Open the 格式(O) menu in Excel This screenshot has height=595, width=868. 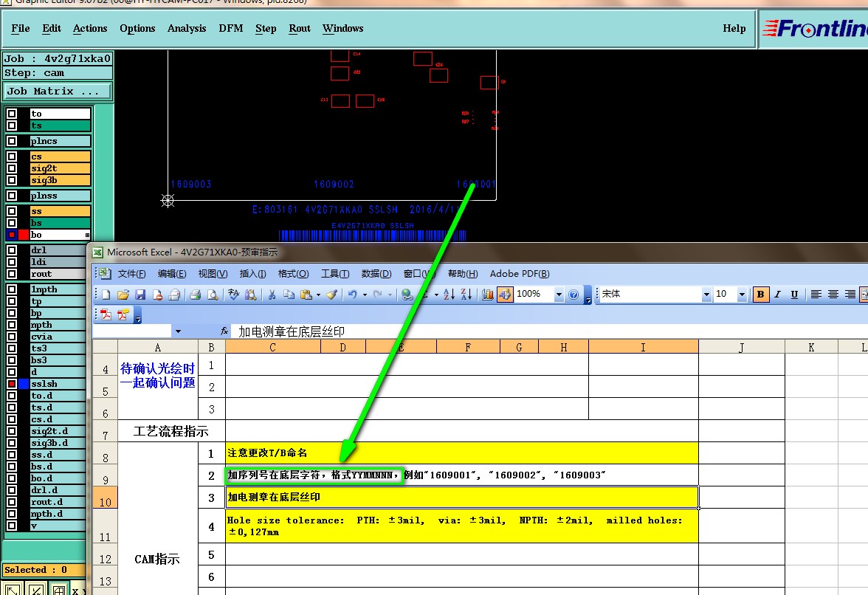coord(294,273)
